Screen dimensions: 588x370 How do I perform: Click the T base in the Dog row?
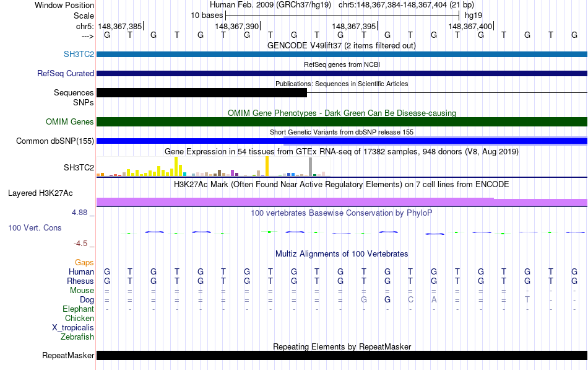[527, 299]
